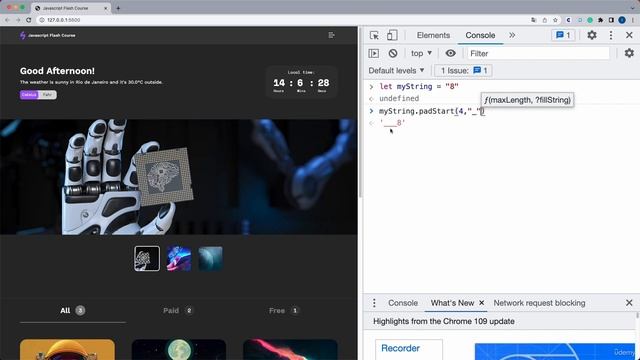Click the myString.padStart input line
640x360 pixels.
pyautogui.click(x=431, y=111)
